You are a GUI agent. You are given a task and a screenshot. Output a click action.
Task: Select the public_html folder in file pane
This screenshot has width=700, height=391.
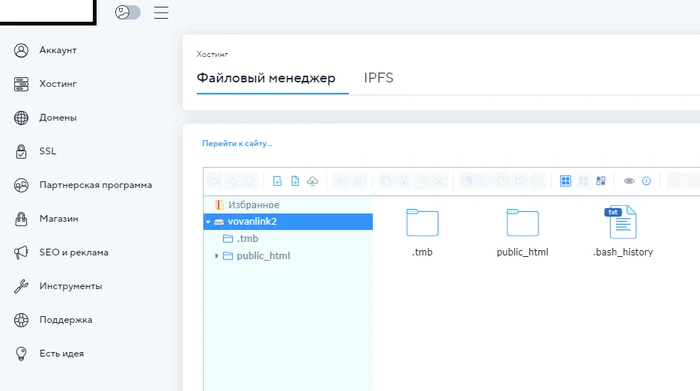[x=522, y=232]
